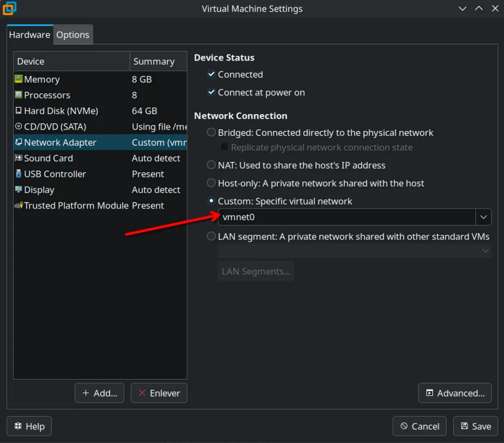Click the Hard Disk (NVMe) icon
The image size is (504, 443).
pyautogui.click(x=19, y=110)
